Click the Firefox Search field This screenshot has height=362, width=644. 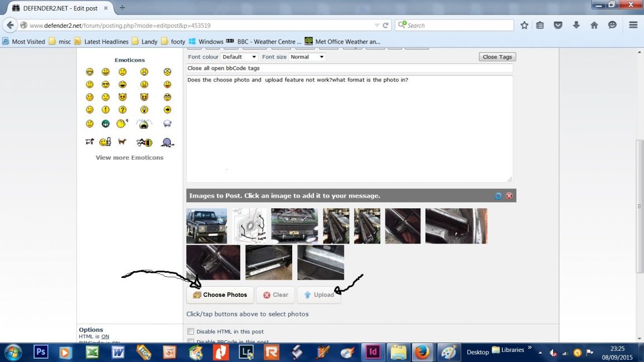tap(454, 25)
